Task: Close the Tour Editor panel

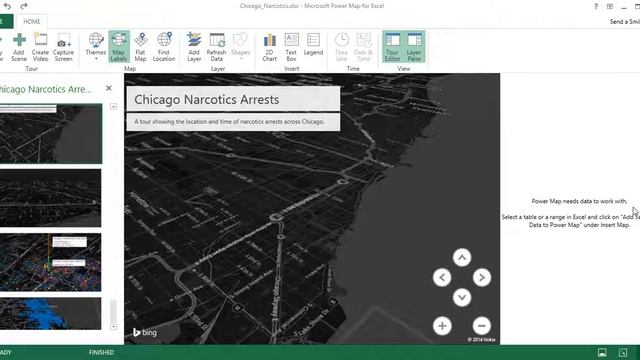Action: [109, 88]
